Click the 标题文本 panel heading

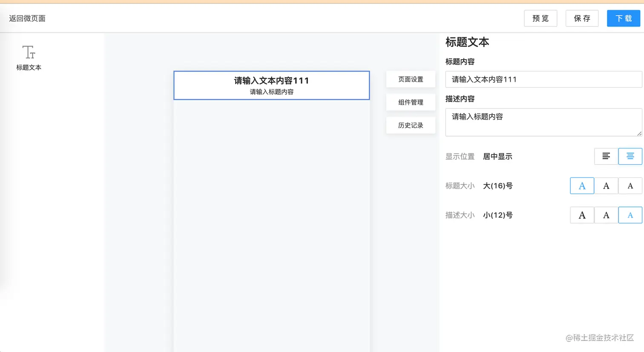click(x=467, y=42)
